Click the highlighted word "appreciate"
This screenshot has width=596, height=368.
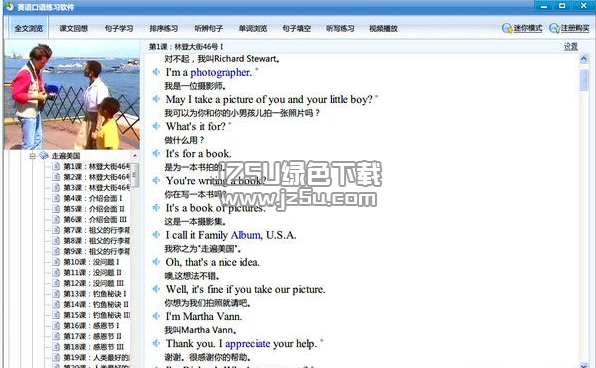pos(247,344)
